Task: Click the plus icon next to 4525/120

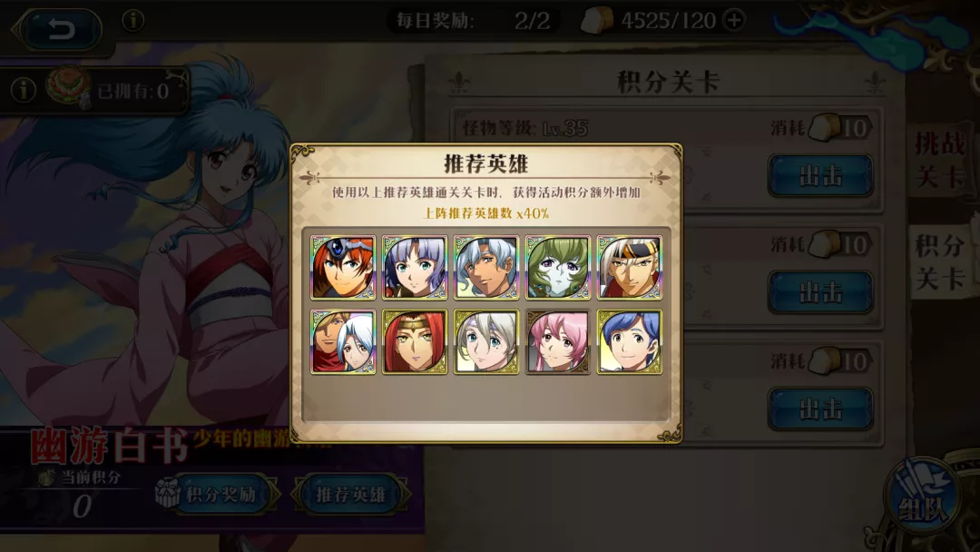Action: click(x=734, y=20)
